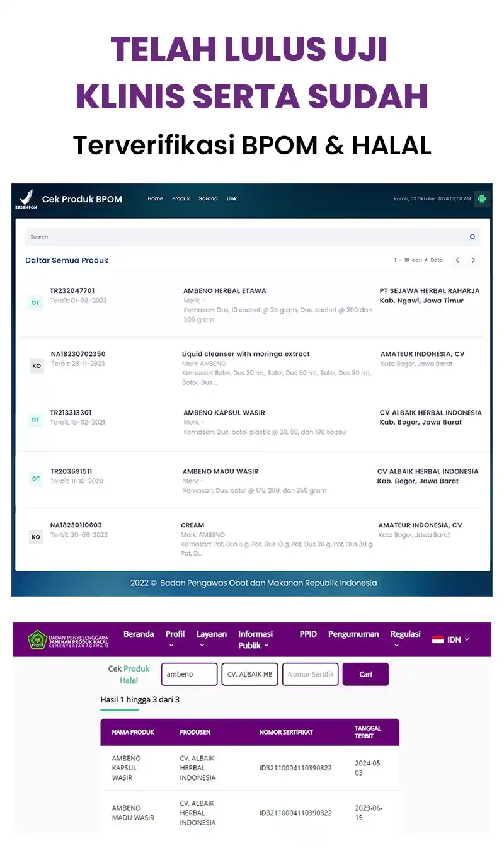Click OT badge for TR213313301
504x865 pixels.
coord(35,420)
